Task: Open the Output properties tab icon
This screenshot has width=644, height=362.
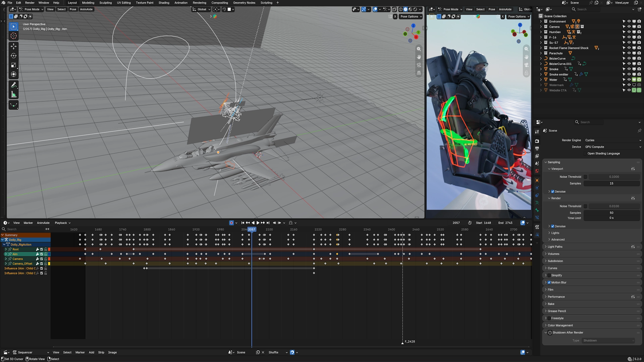Action: click(x=537, y=148)
